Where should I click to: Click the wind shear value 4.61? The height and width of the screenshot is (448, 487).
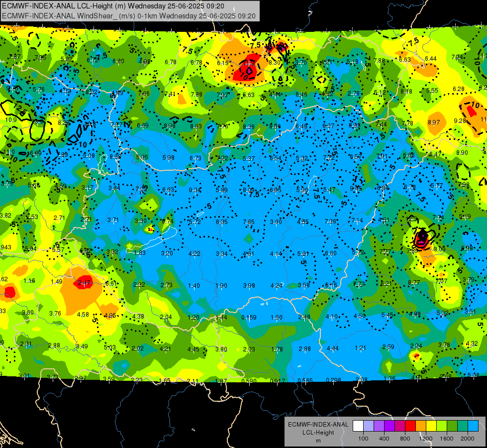tap(249, 254)
